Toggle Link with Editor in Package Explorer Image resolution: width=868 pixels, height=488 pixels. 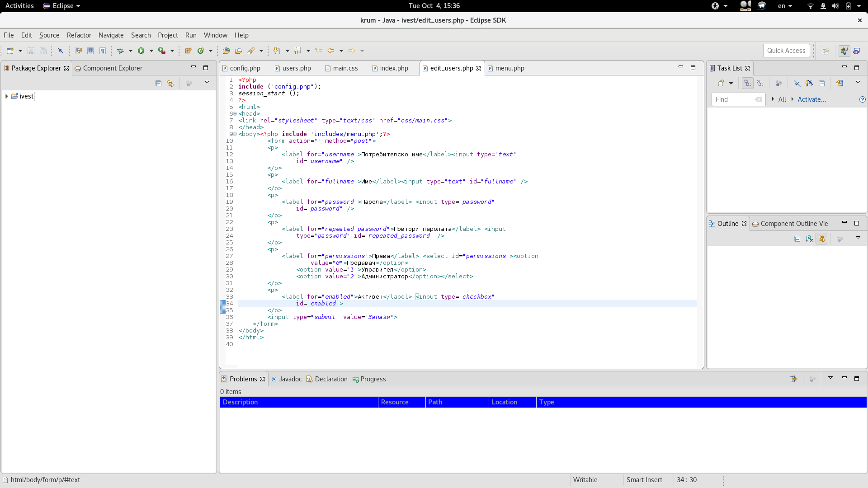[x=170, y=83]
